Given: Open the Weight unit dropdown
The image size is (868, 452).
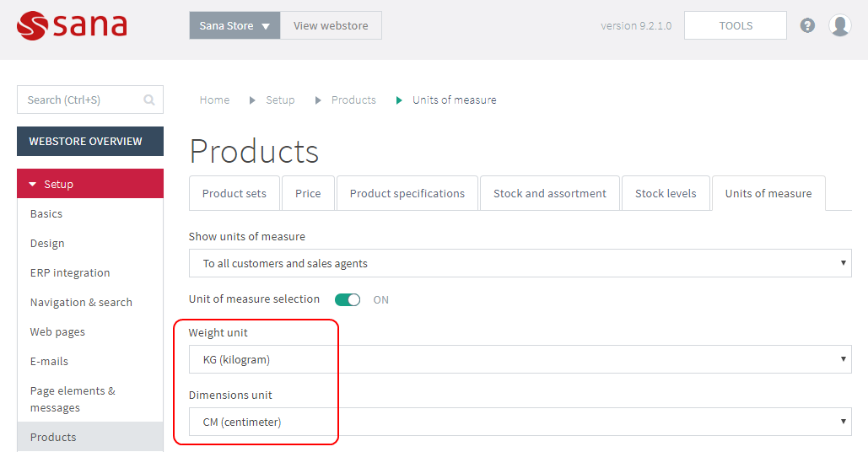Looking at the screenshot, I should (x=520, y=359).
